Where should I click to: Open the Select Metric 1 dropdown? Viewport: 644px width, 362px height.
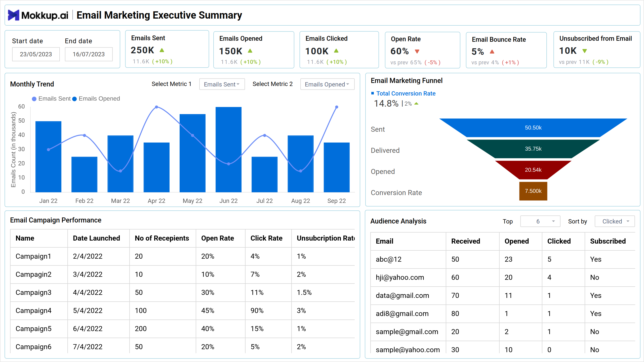[x=222, y=84]
